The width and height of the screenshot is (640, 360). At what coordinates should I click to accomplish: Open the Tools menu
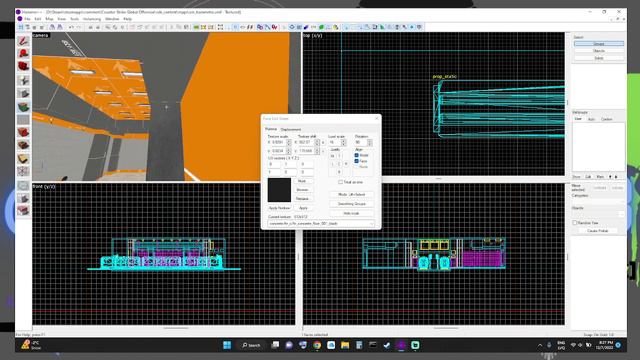[x=74, y=19]
